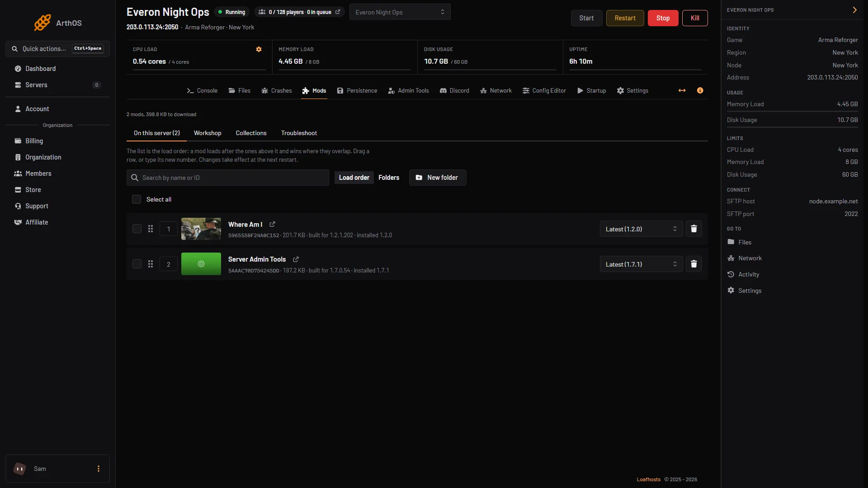Toggle full-width layout arrows icon
Screen dimensions: 868x488
click(682, 91)
